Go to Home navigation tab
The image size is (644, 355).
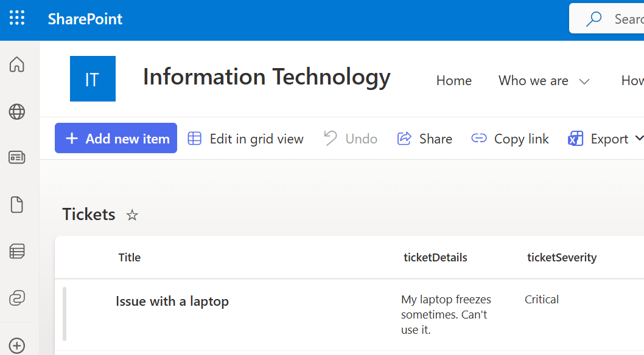pyautogui.click(x=453, y=81)
